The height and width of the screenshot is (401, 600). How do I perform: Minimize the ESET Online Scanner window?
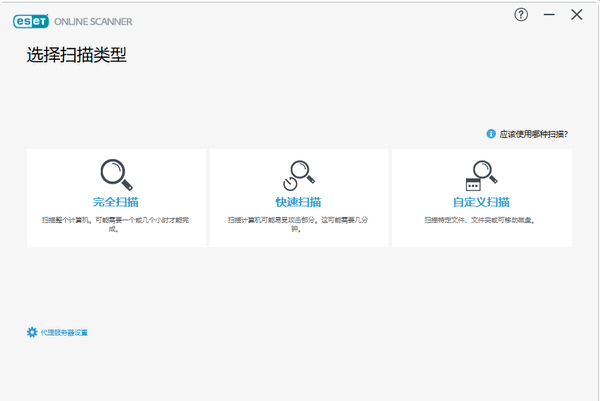[x=549, y=15]
